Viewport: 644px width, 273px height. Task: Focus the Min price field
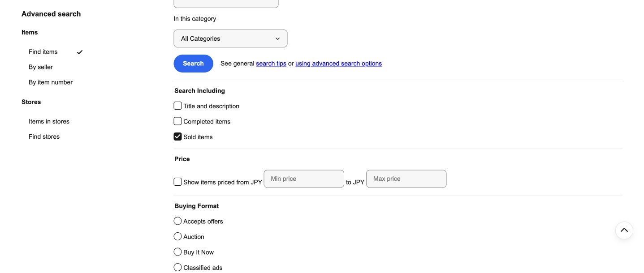tap(304, 179)
